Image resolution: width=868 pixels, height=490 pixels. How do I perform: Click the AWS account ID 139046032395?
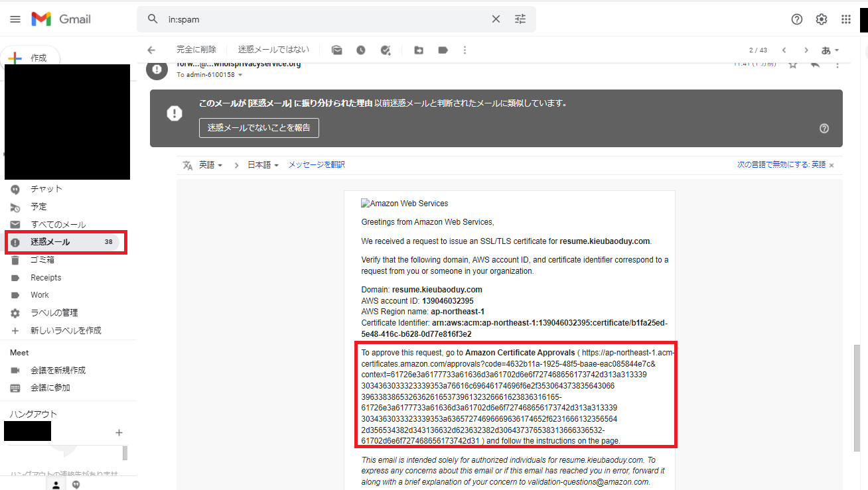(448, 301)
